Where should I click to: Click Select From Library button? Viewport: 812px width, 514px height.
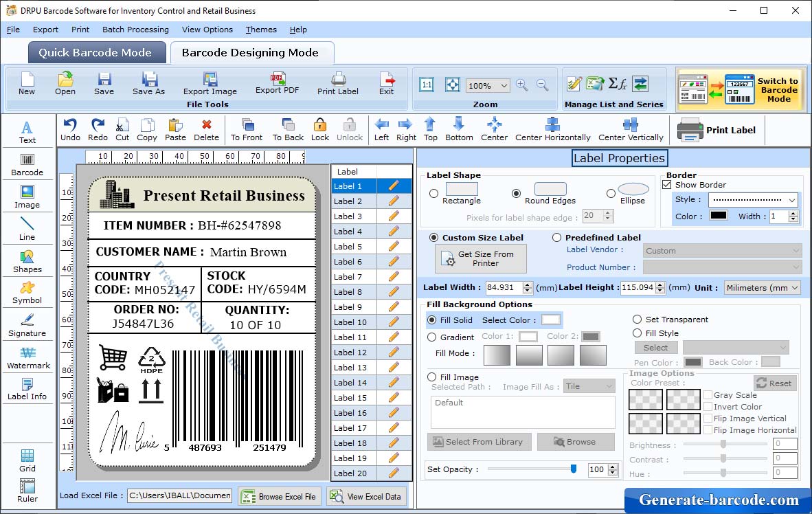click(x=480, y=442)
